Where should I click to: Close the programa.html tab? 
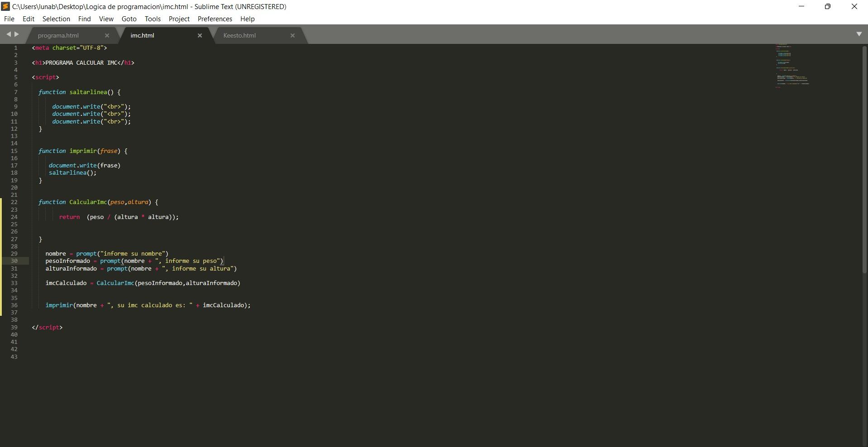[x=107, y=35]
